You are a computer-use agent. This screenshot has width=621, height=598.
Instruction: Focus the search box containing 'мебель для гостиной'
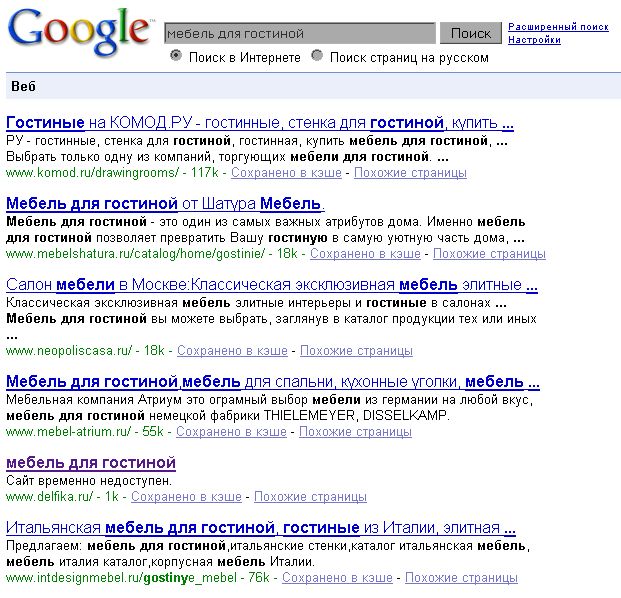300,33
